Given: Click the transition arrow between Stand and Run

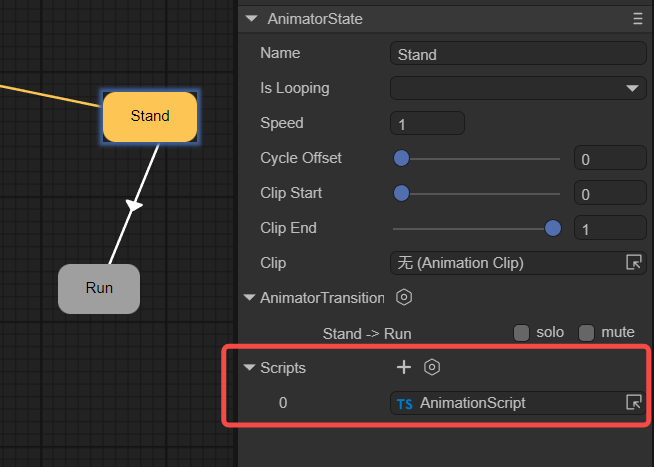Looking at the screenshot, I should pyautogui.click(x=135, y=205).
